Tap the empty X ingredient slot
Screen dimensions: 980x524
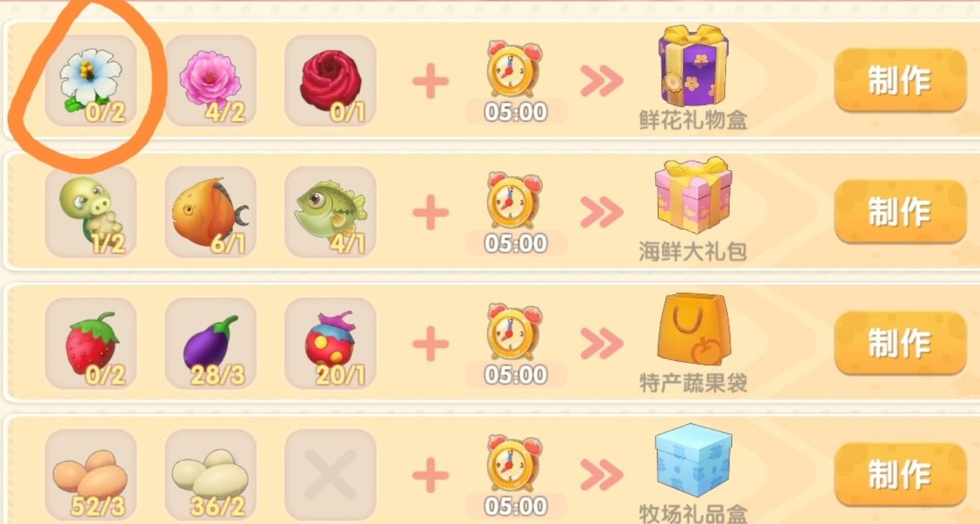coord(330,474)
